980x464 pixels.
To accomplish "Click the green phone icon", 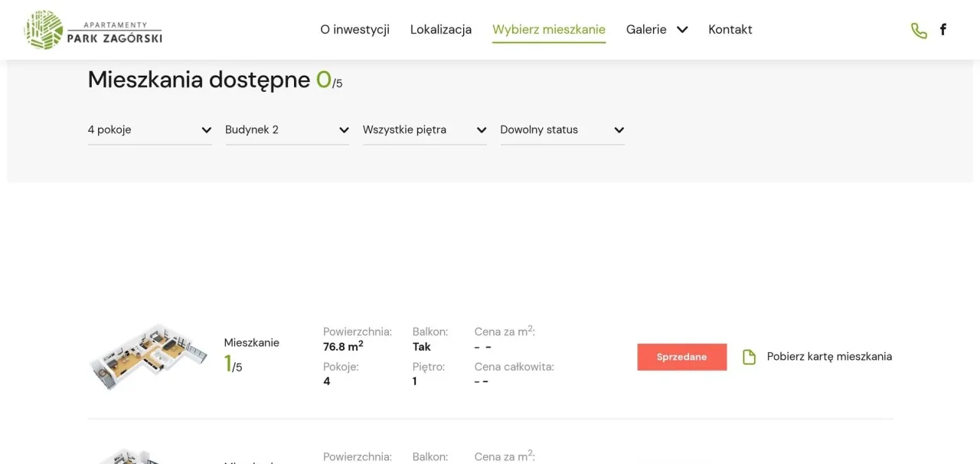I will 919,31.
